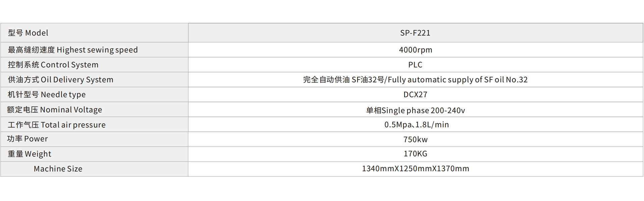
Task: Select the 0.5Mpa, 1.8L/min value
Action: pos(416,125)
